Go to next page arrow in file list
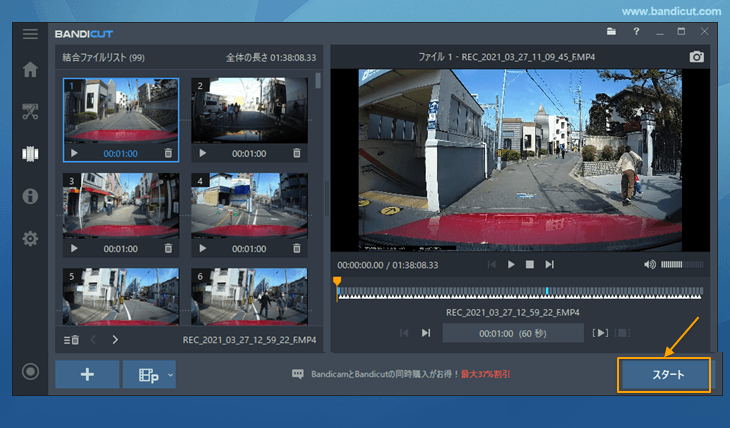730x428 pixels. coord(115,340)
